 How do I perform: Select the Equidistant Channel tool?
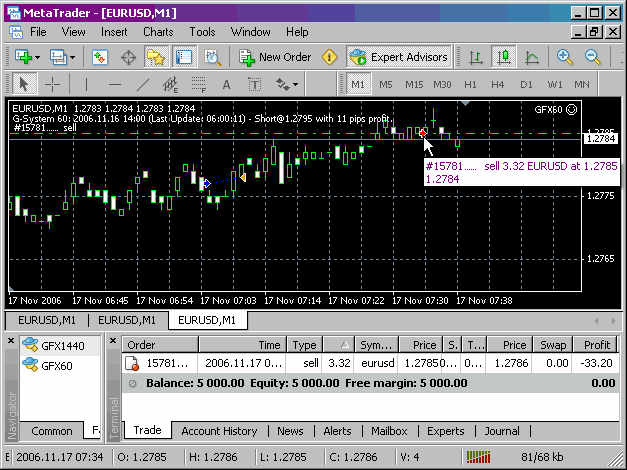pos(171,84)
